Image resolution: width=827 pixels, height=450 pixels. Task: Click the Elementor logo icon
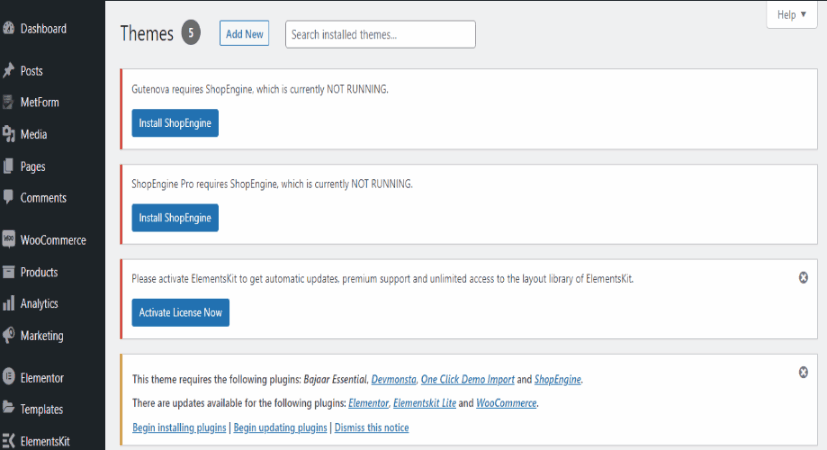8,377
